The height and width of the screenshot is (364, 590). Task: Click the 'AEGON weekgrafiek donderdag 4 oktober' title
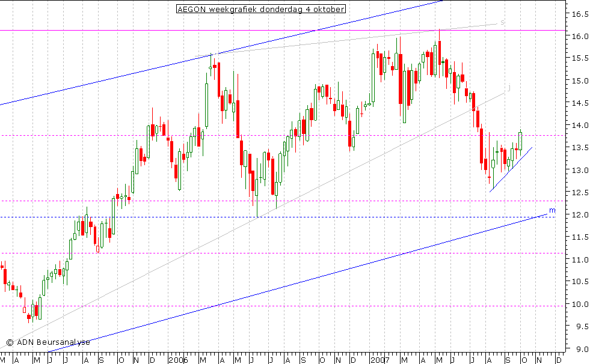pos(261,9)
